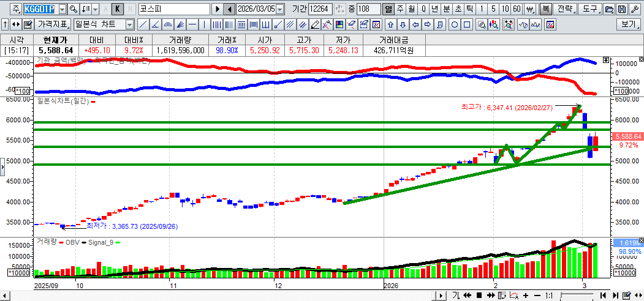Click the magnifier symbol search icon
The image size is (644, 301).
coord(74,9)
